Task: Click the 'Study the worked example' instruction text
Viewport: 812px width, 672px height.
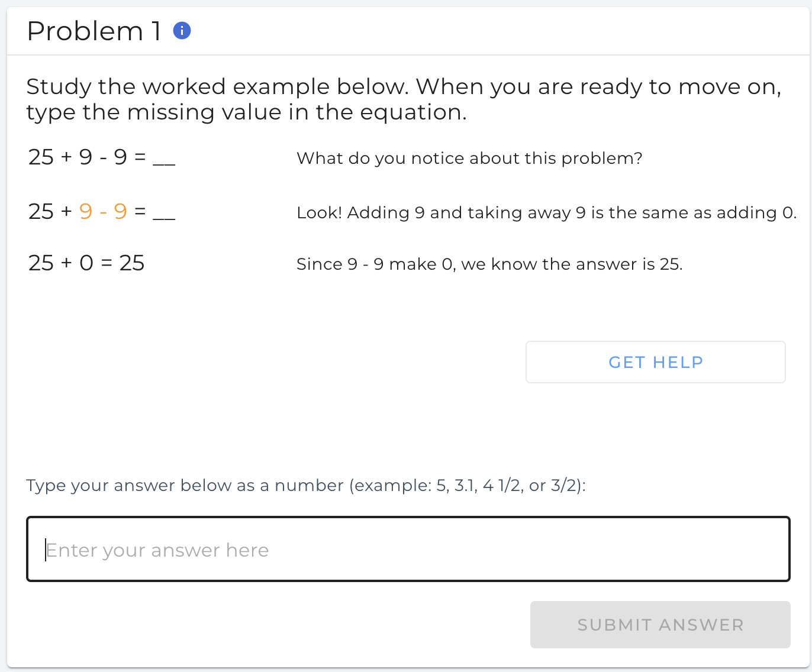Action: [x=404, y=99]
